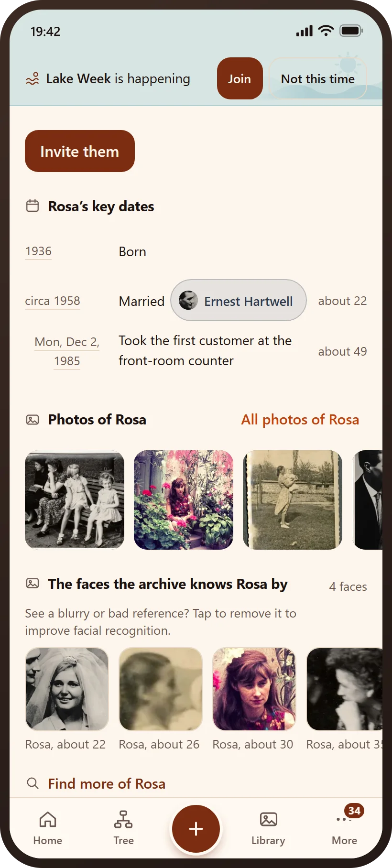
Task: Click Ernest Hartwell's avatar picture
Action: 188,300
